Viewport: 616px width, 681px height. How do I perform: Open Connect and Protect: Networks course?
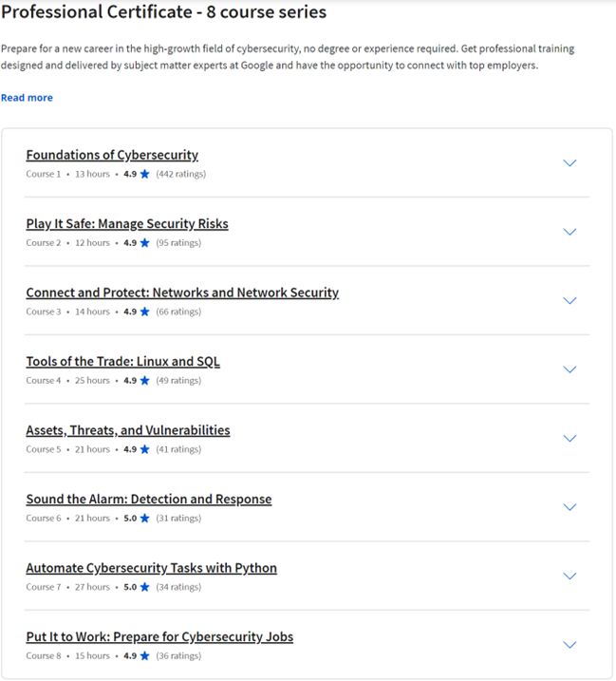pos(182,293)
